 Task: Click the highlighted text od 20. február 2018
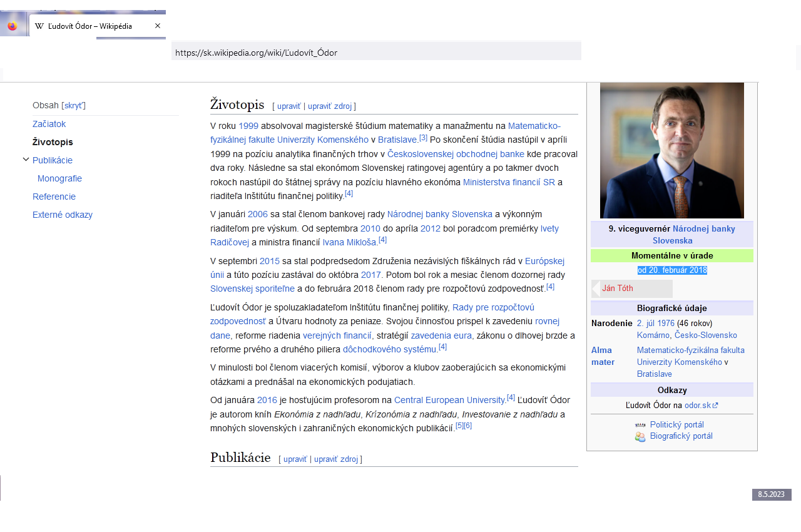click(x=672, y=270)
